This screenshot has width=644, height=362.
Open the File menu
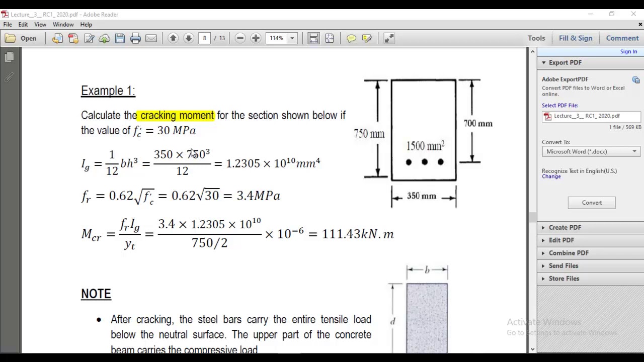(8, 24)
